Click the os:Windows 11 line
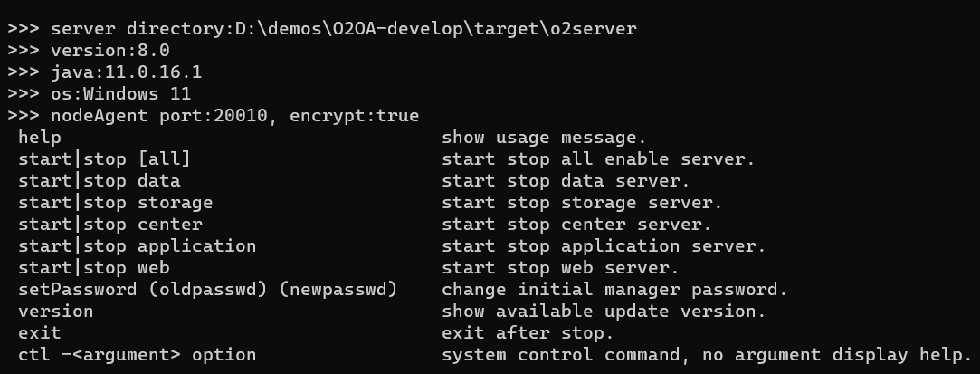The width and height of the screenshot is (980, 374). [100, 93]
